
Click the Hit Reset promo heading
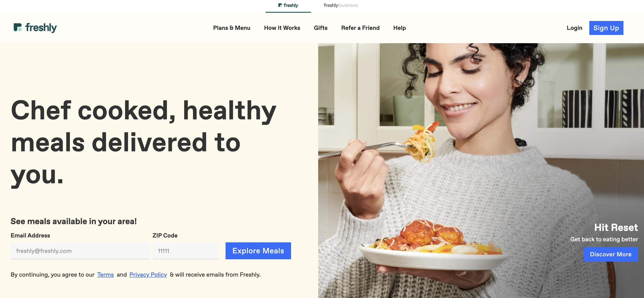[616, 227]
